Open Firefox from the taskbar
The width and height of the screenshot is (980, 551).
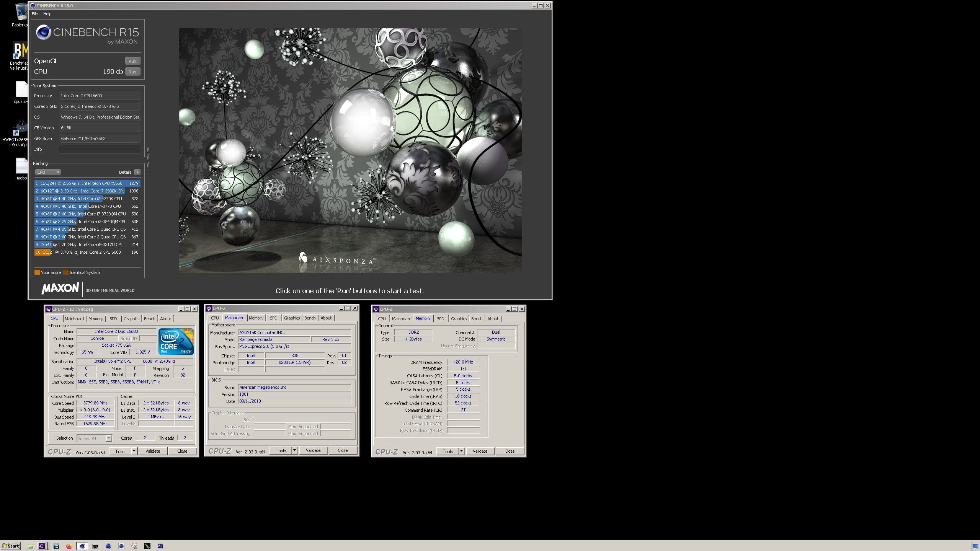click(69, 546)
